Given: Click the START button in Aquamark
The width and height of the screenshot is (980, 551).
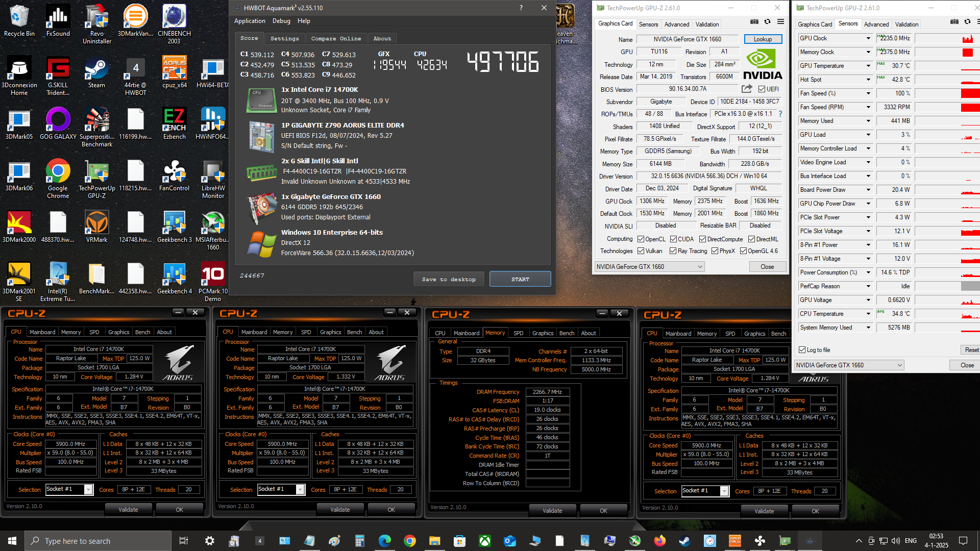Looking at the screenshot, I should 520,279.
